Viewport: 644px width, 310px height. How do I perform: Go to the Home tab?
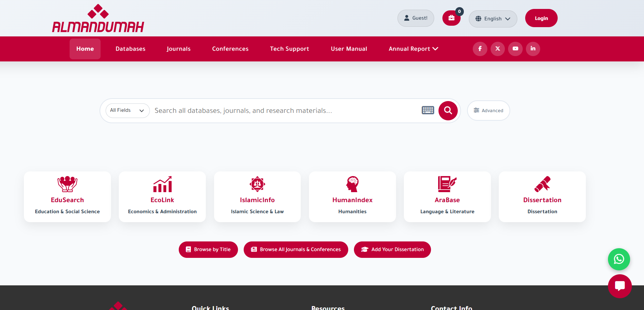[x=85, y=49]
